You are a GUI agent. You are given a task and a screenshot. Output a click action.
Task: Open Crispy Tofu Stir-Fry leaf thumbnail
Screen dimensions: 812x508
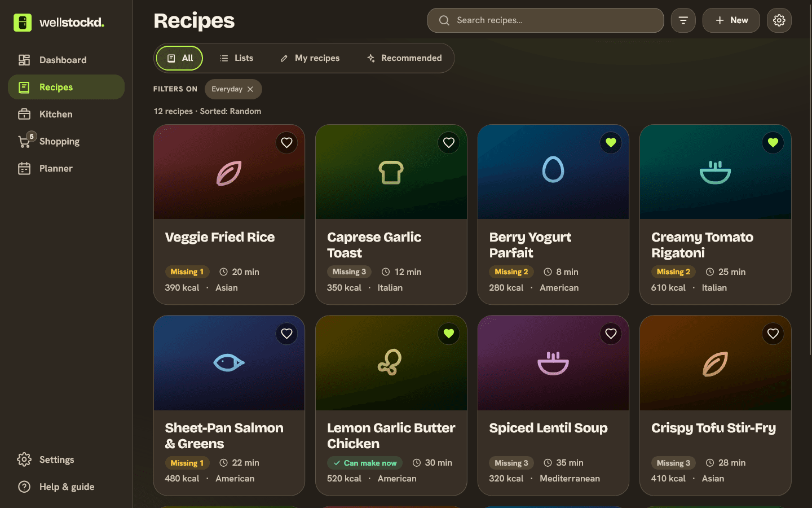point(716,363)
